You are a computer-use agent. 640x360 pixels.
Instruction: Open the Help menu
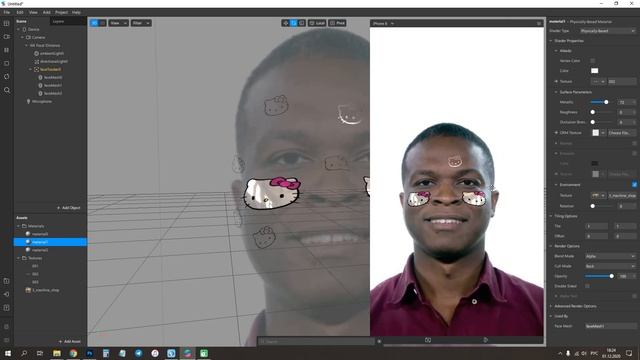(76, 12)
